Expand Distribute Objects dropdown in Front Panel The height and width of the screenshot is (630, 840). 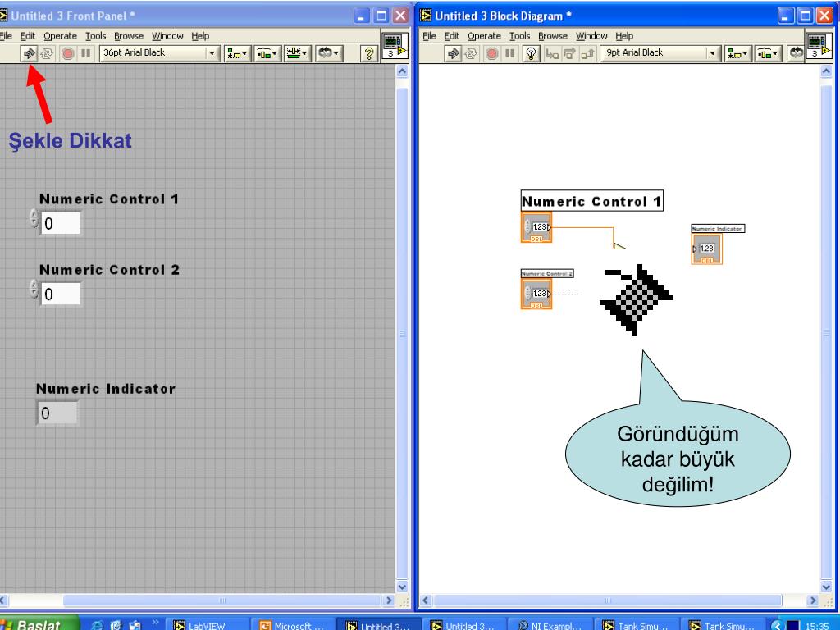tap(267, 53)
